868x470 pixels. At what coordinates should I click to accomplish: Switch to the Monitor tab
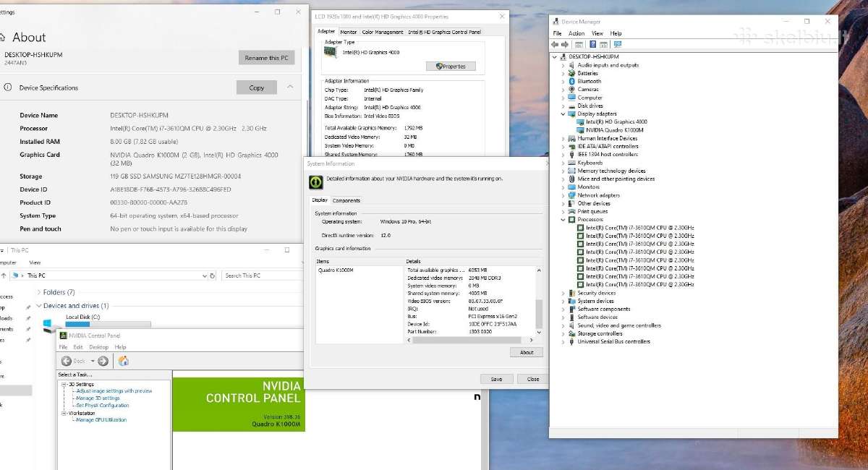[349, 32]
